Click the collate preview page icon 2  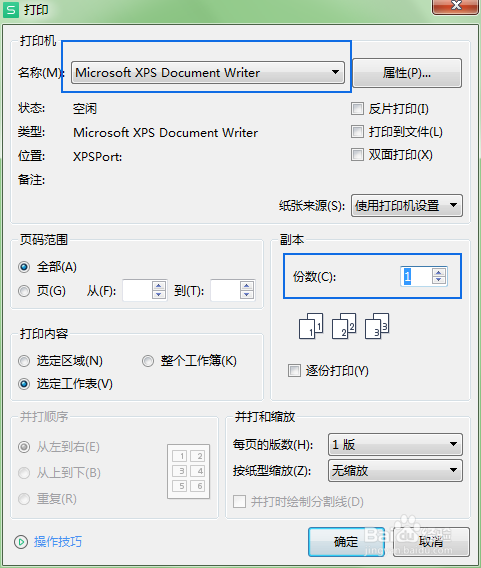344,326
